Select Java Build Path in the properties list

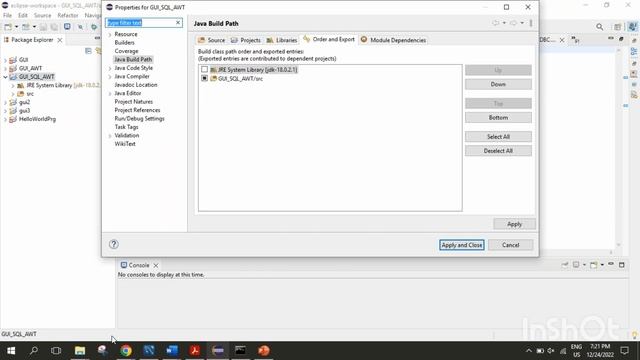[133, 59]
